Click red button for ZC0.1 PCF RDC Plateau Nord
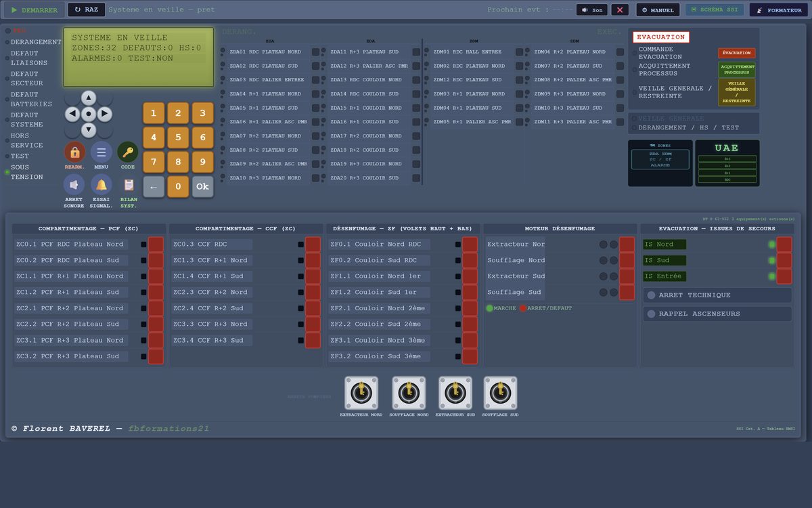 click(156, 245)
